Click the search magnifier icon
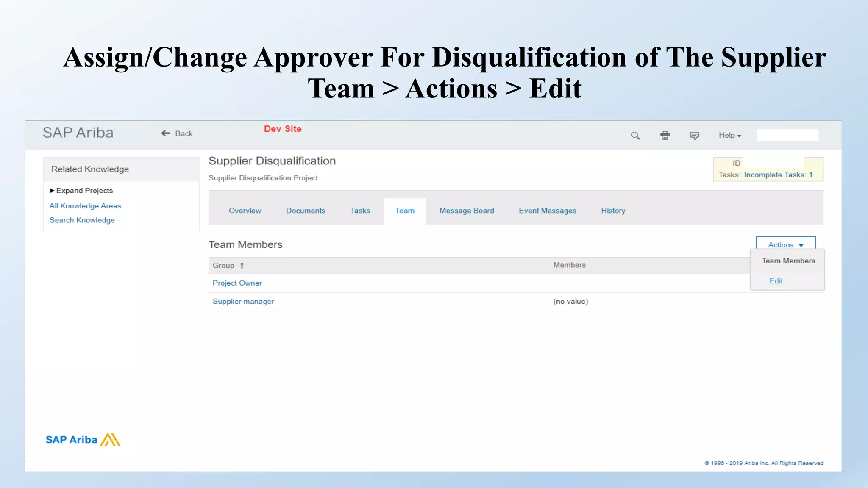This screenshot has width=868, height=488. pyautogui.click(x=635, y=136)
